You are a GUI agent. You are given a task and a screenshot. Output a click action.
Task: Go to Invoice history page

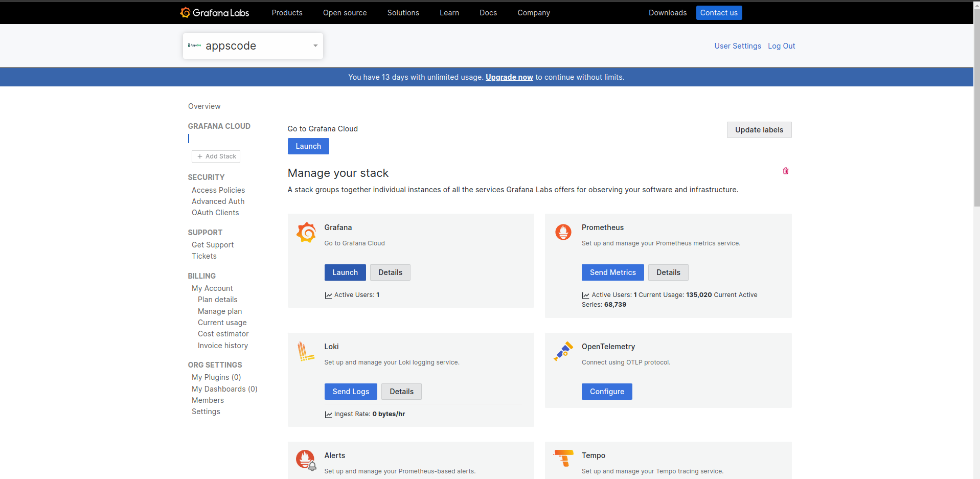223,346
